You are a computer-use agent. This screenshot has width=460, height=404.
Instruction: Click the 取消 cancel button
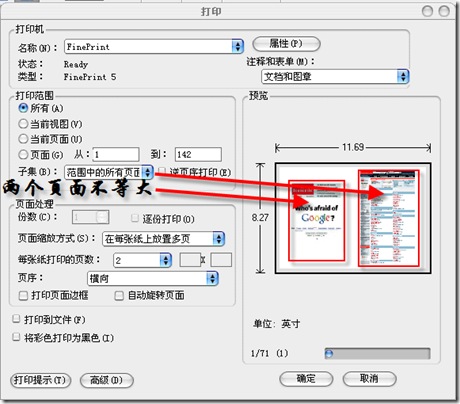[369, 379]
